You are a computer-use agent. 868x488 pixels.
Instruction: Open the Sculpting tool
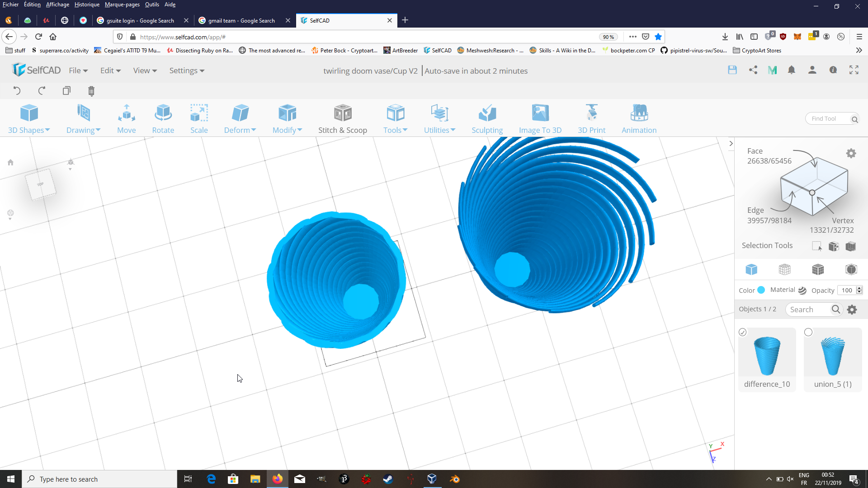coord(487,119)
